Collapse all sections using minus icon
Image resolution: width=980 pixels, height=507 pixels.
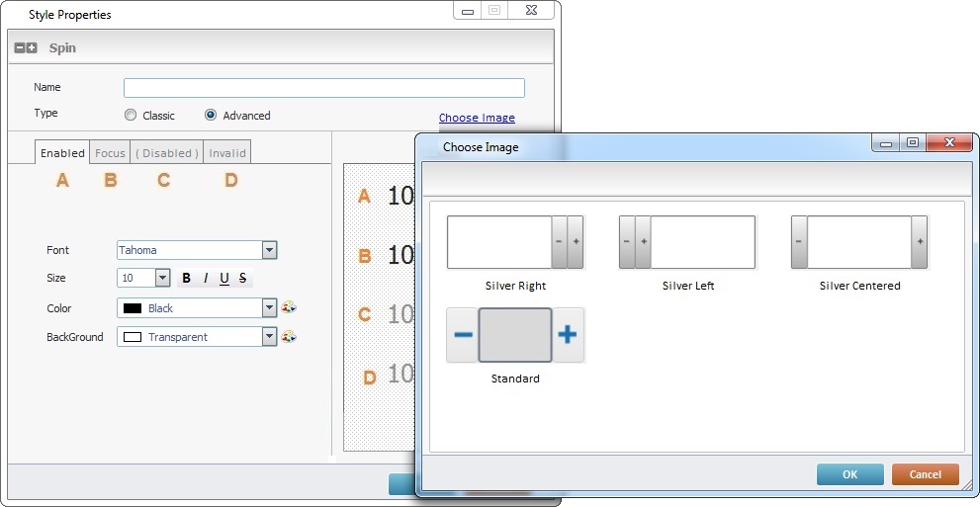[20, 47]
